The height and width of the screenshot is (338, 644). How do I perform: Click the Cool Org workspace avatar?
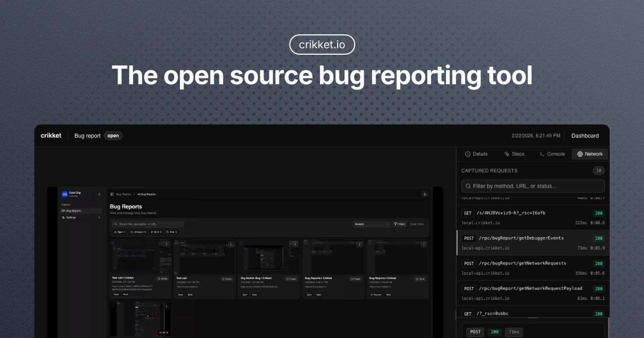click(x=64, y=193)
